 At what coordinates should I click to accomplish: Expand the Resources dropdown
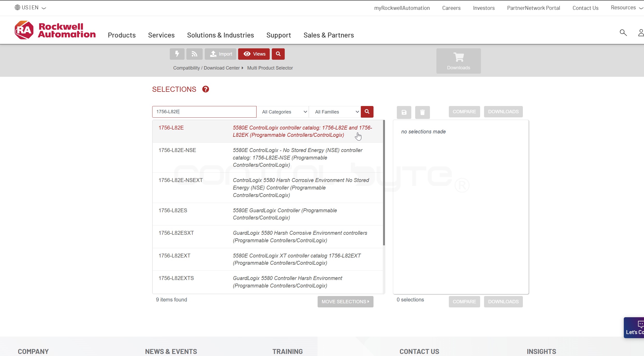[627, 8]
